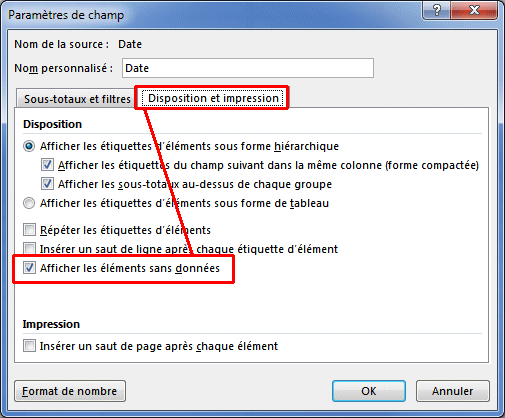Uncheck the forme compactée checkbox
The width and height of the screenshot is (505, 418).
47,165
